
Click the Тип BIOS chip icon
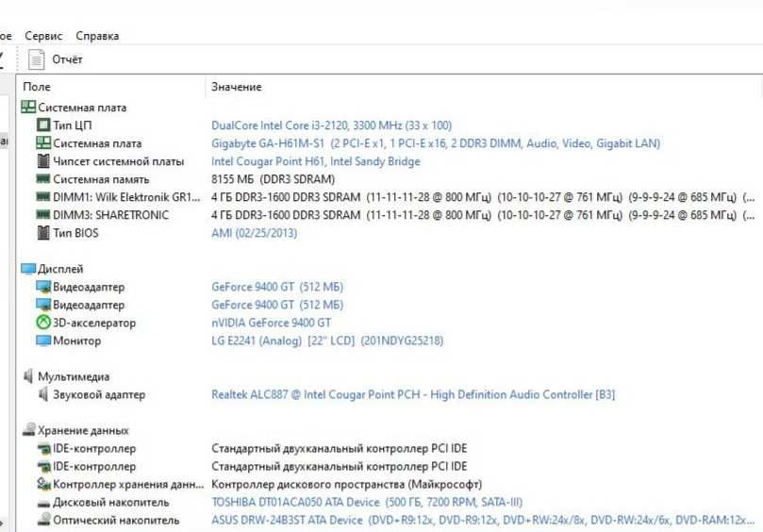click(x=43, y=233)
